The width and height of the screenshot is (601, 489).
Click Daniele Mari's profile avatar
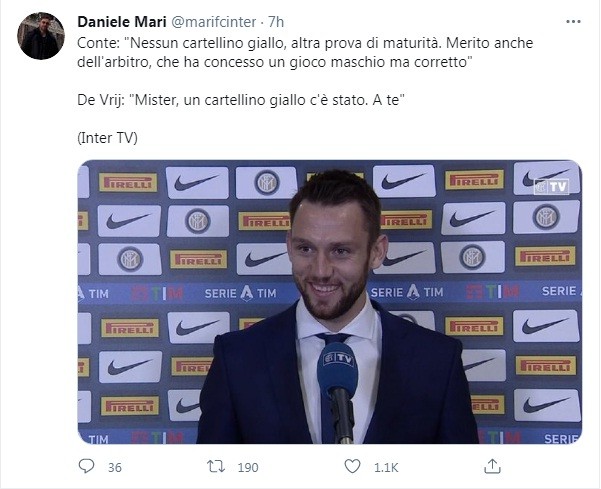41,37
